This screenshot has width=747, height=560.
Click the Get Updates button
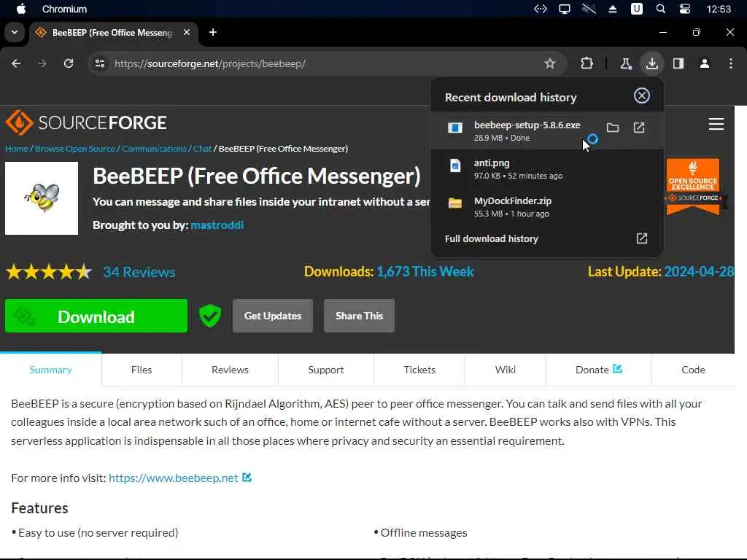(x=273, y=316)
